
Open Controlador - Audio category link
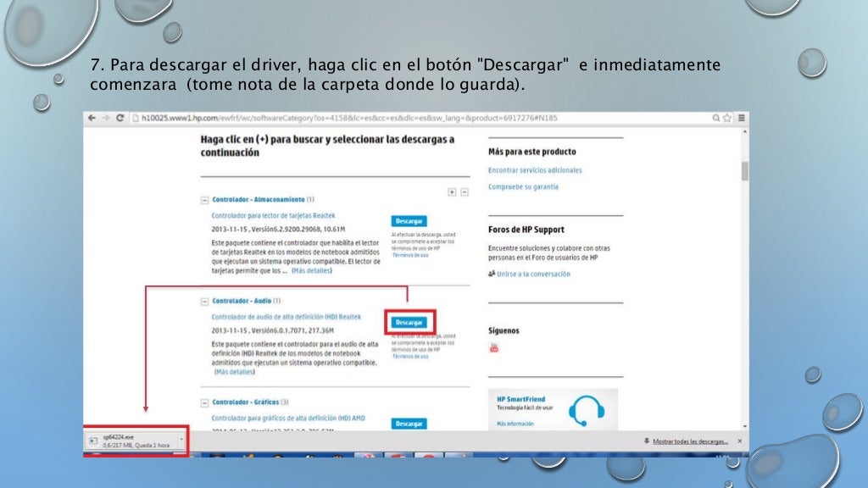pos(242,301)
